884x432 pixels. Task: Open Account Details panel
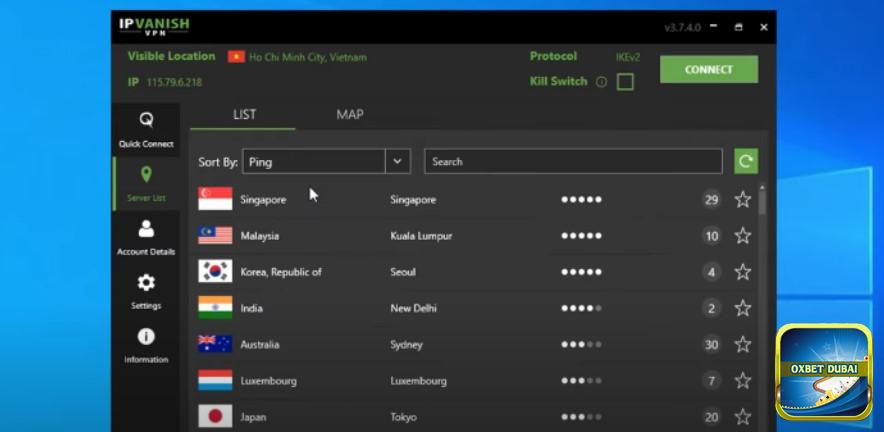[146, 237]
